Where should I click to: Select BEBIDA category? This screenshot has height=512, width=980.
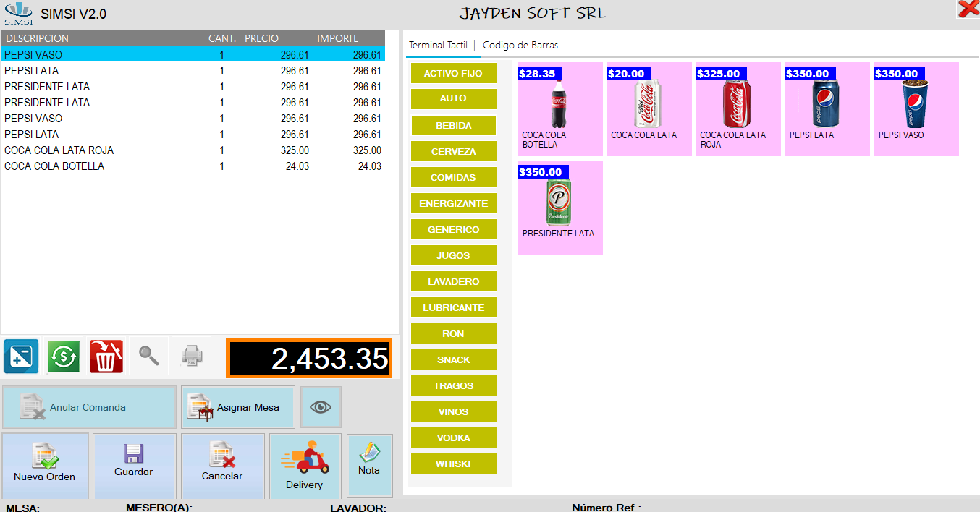453,126
